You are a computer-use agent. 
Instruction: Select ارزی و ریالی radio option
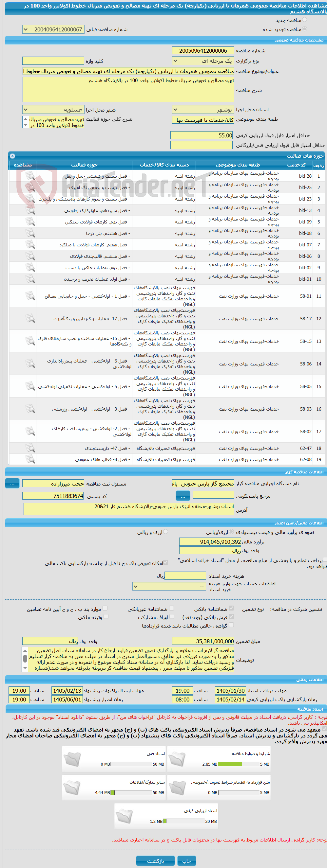(x=166, y=532)
